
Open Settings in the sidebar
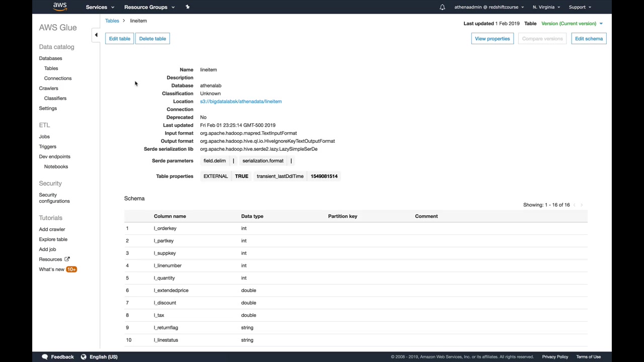(x=48, y=109)
